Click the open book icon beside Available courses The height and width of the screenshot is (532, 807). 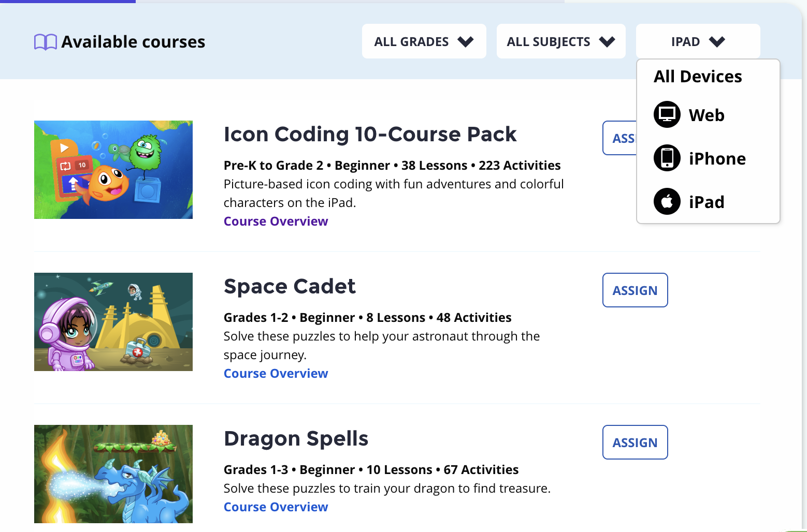(46, 42)
